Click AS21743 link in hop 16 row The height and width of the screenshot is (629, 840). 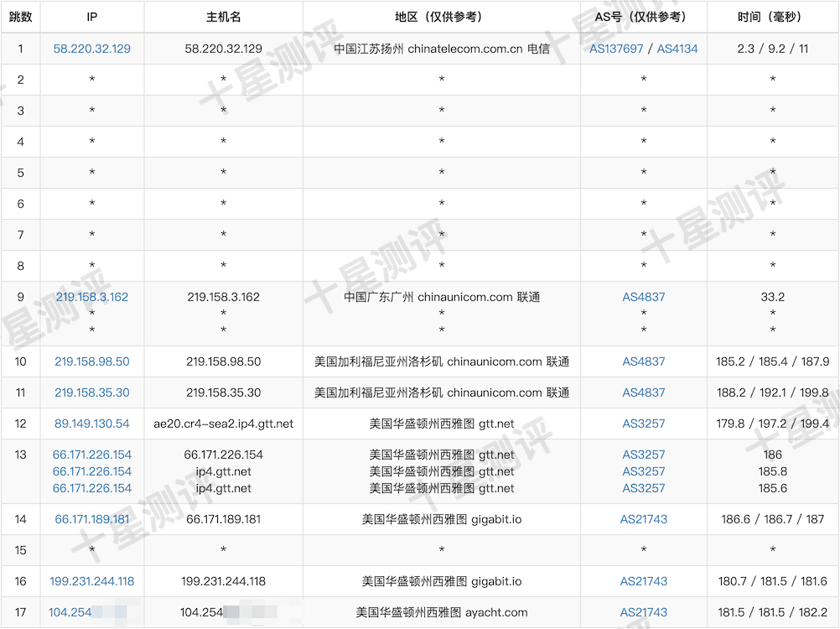click(x=643, y=581)
